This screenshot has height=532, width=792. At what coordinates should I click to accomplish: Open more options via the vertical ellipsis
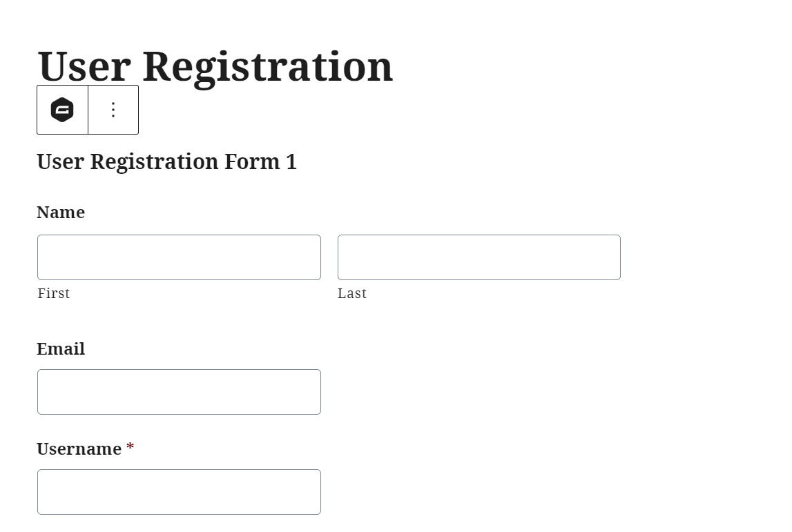113,110
